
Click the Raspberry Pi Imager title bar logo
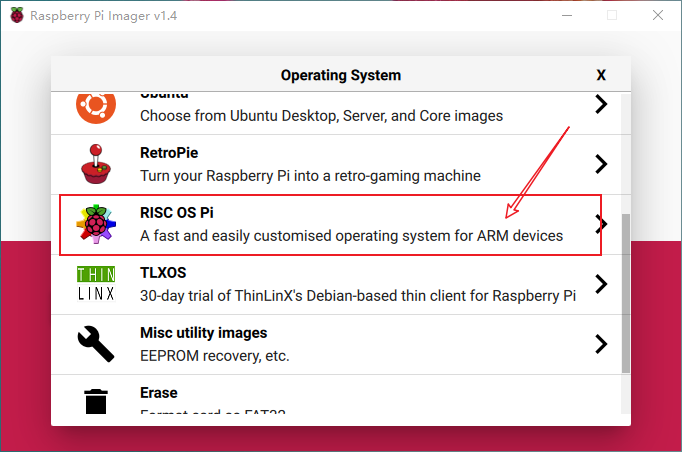coord(17,16)
